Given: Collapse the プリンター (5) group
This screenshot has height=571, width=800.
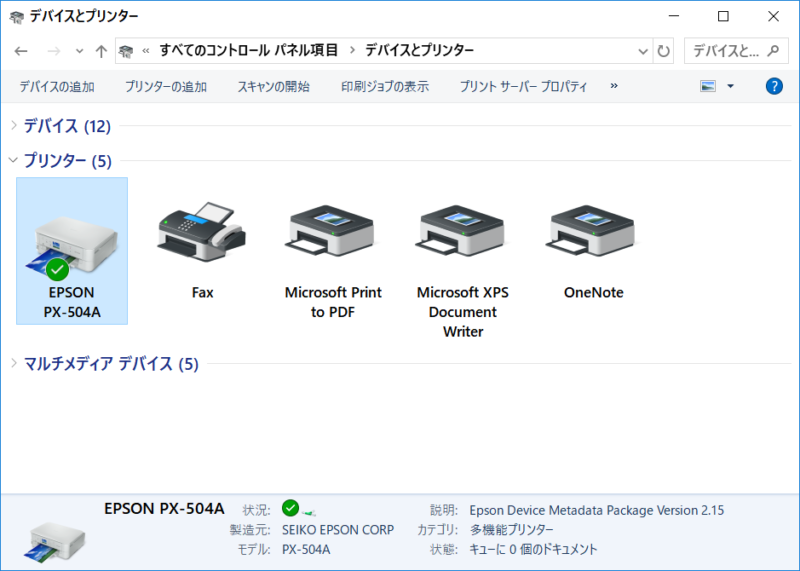Looking at the screenshot, I should pyautogui.click(x=13, y=160).
